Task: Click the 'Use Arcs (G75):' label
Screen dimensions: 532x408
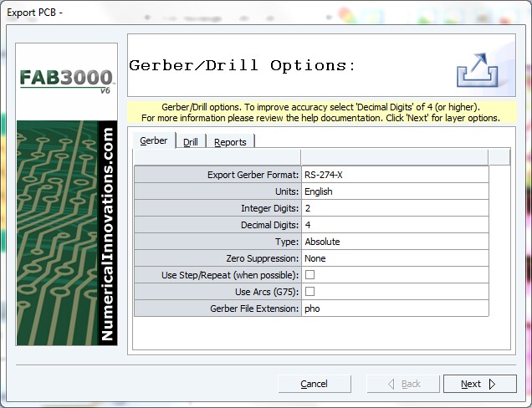Action: coord(267,292)
